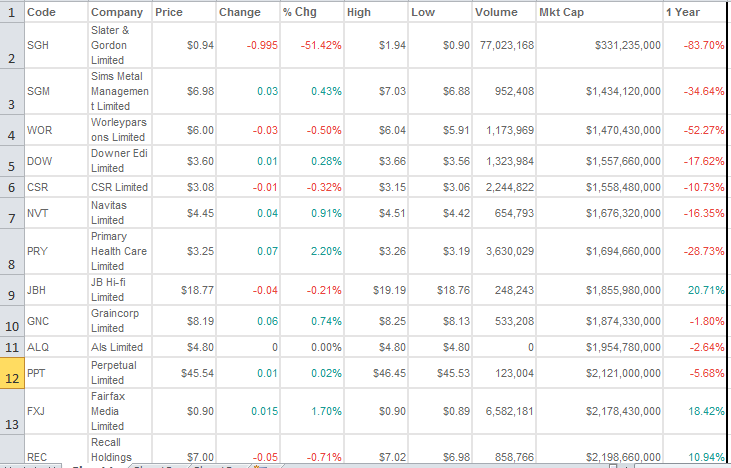Select the Slater & Gordon Limited cell
The height and width of the screenshot is (468, 731).
[x=120, y=45]
